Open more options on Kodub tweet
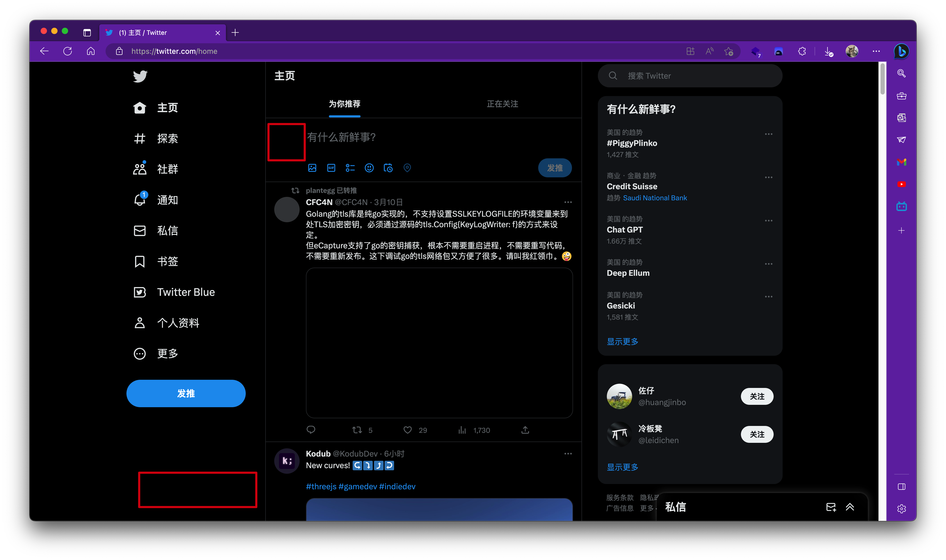 click(x=568, y=454)
